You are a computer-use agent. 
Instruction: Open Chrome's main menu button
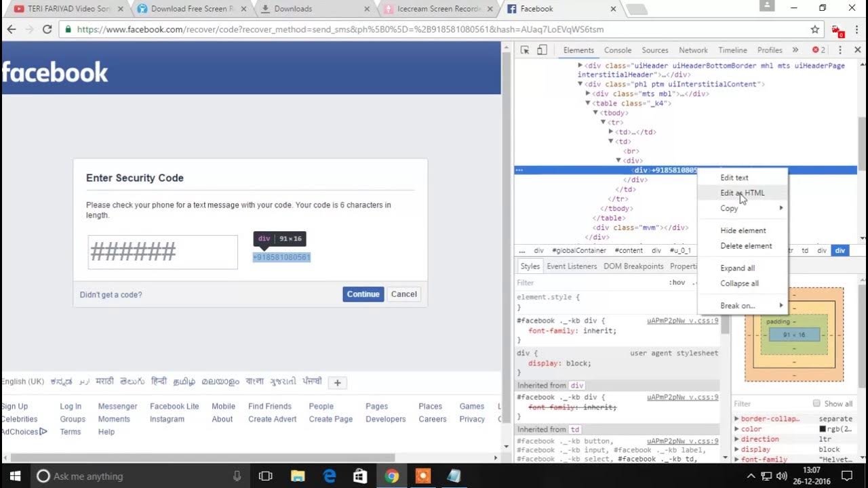click(x=857, y=29)
